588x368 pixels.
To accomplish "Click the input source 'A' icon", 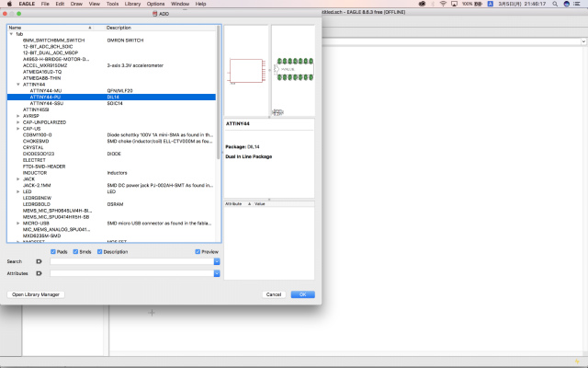I will coord(490,4).
